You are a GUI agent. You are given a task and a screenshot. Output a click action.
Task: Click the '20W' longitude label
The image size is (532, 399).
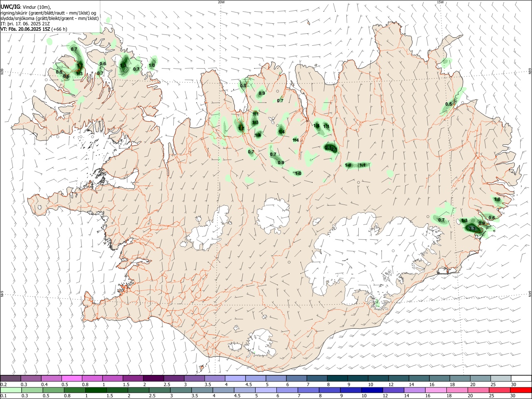[221, 2]
